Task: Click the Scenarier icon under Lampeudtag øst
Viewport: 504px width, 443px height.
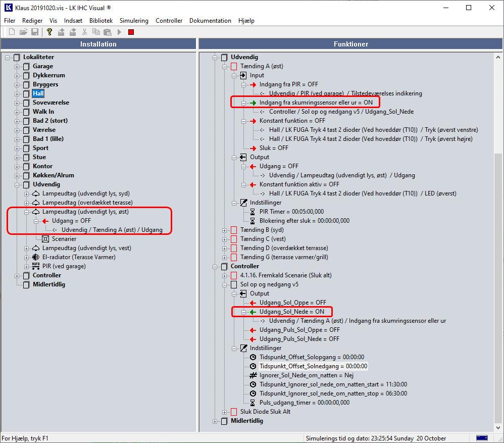Action: point(45,239)
